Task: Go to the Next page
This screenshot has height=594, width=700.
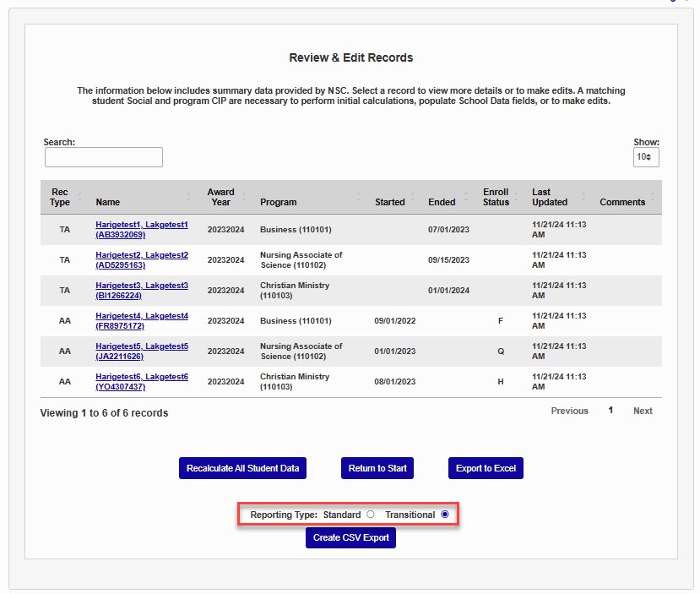Action: (643, 411)
